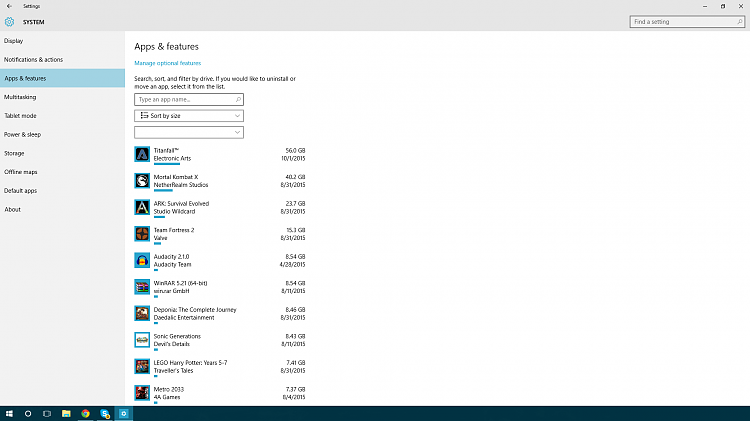Open Skype from the taskbar
The image size is (750, 421).
[x=105, y=413]
